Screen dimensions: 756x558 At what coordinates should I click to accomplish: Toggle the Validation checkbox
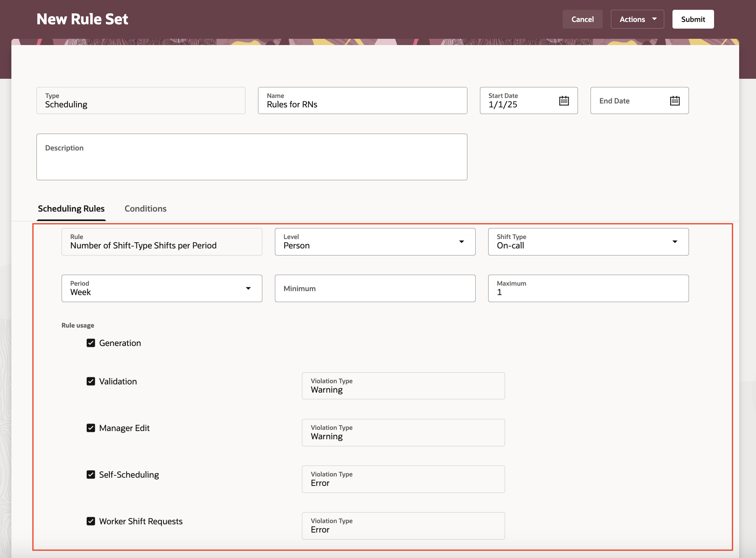tap(91, 381)
